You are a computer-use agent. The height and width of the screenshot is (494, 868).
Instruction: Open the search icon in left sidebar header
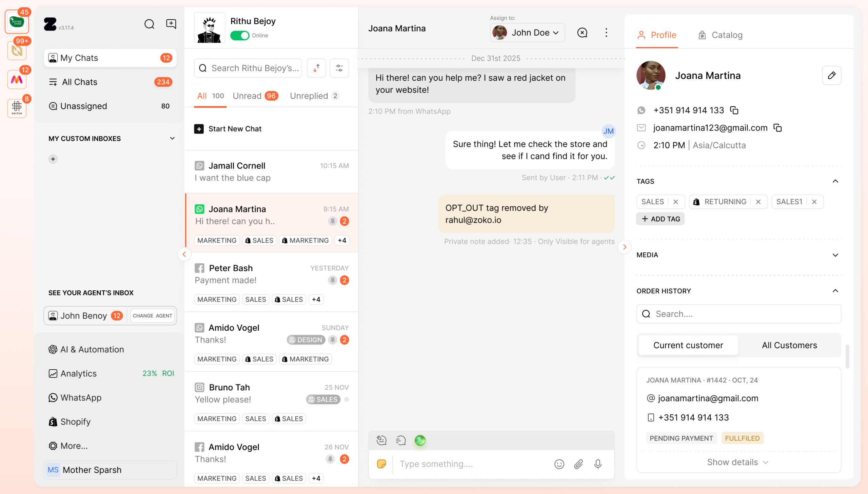[x=150, y=24]
